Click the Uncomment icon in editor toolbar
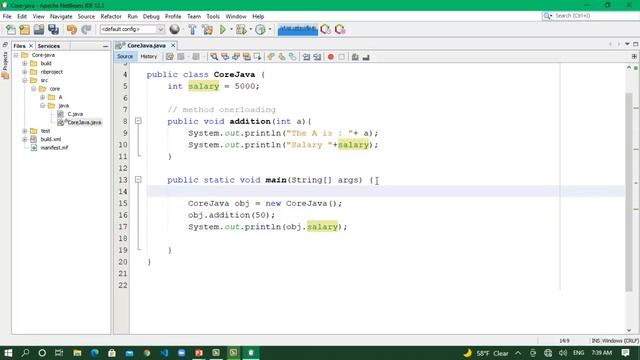640x360 pixels. pos(366,57)
